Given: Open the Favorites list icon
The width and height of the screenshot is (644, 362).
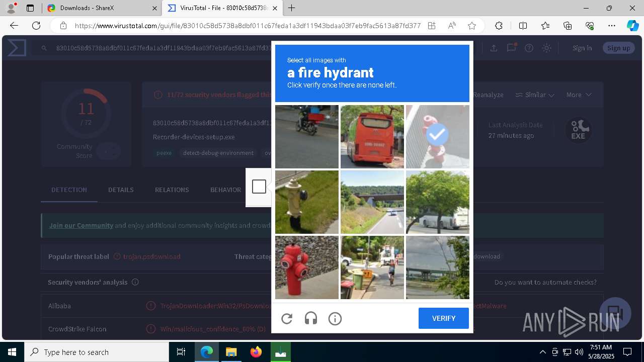Looking at the screenshot, I should click(x=546, y=26).
